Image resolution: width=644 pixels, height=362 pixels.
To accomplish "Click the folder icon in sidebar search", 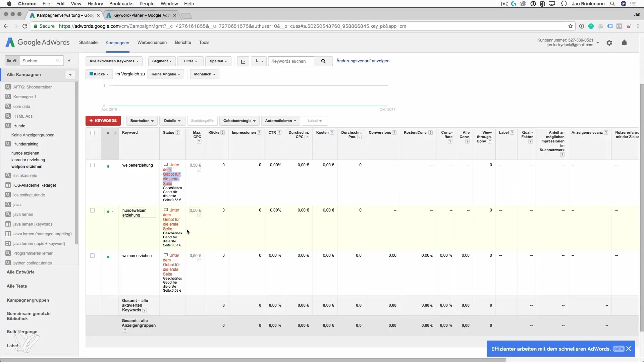I will (x=9, y=61).
